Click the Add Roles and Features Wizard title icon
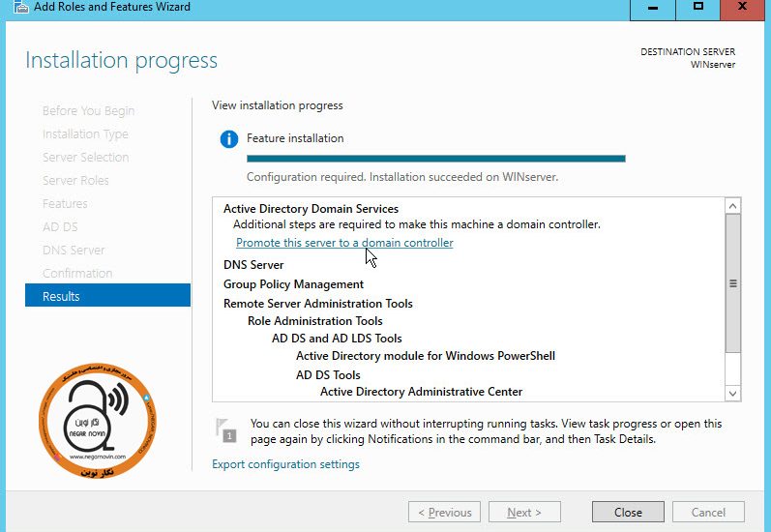The image size is (771, 532). click(20, 7)
